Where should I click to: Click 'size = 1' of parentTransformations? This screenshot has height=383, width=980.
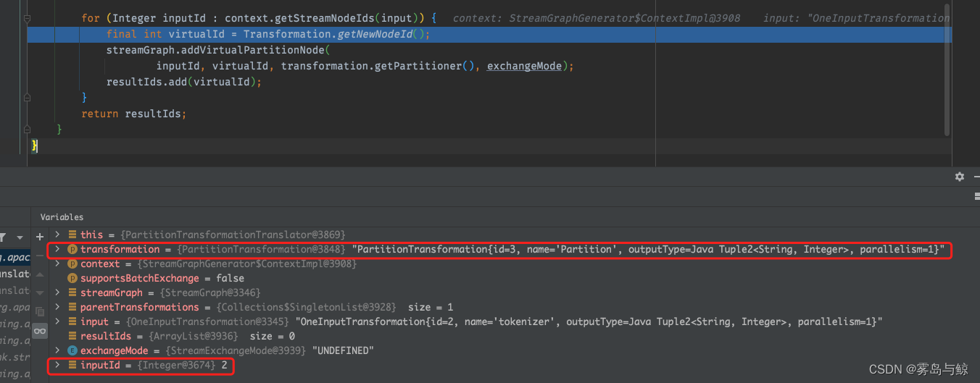(x=431, y=307)
